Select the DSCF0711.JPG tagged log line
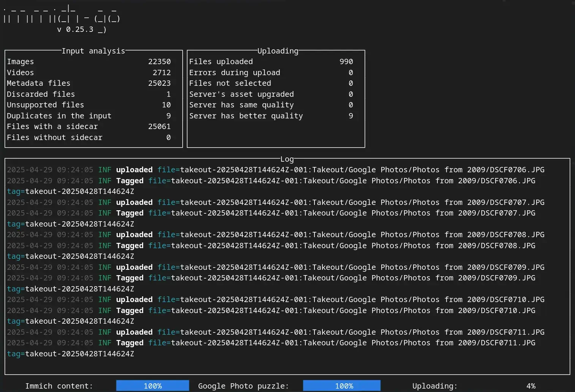The height and width of the screenshot is (392, 575). point(271,343)
